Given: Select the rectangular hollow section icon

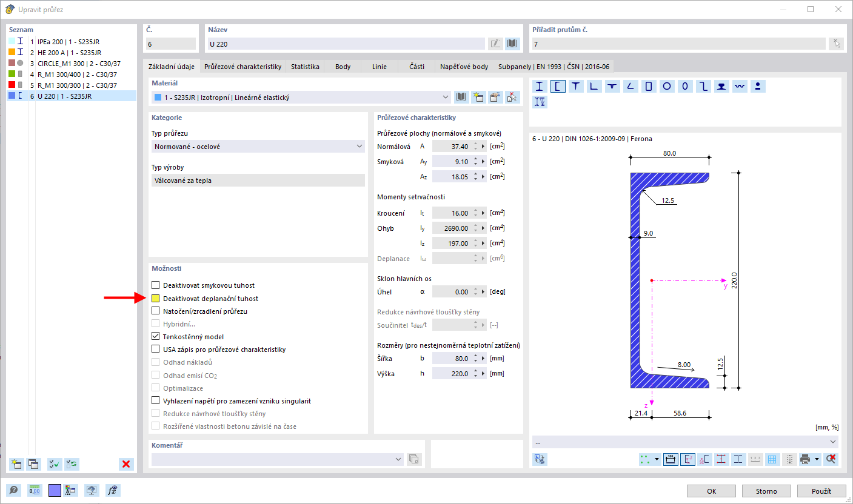Looking at the screenshot, I should point(649,87).
